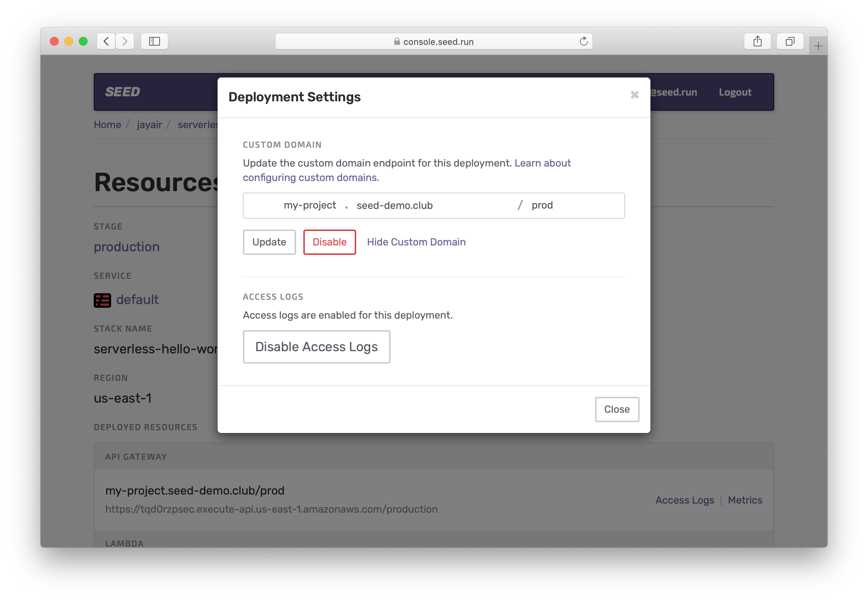Click Hide Custom Domain link
Screen dimensions: 868x601
pos(416,242)
